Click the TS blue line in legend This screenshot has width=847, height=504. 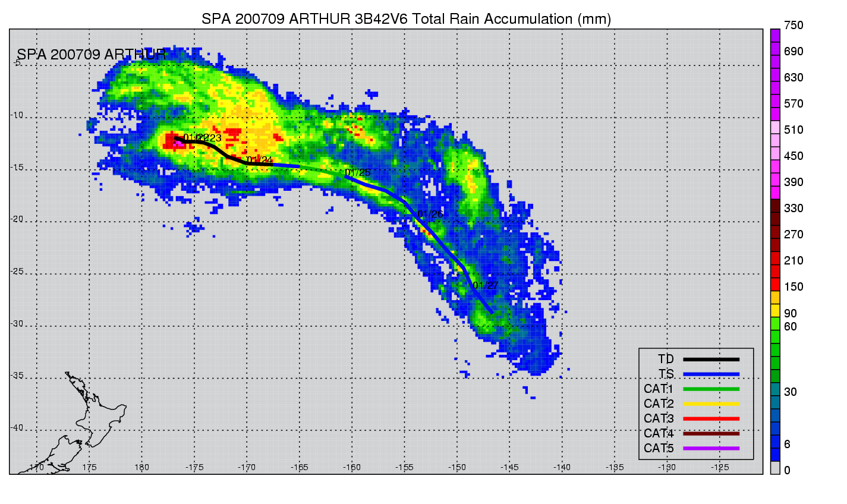pyautogui.click(x=711, y=374)
